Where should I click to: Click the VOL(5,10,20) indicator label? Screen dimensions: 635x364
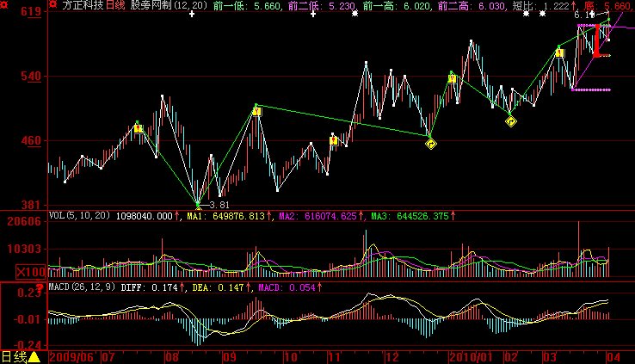tap(79, 215)
